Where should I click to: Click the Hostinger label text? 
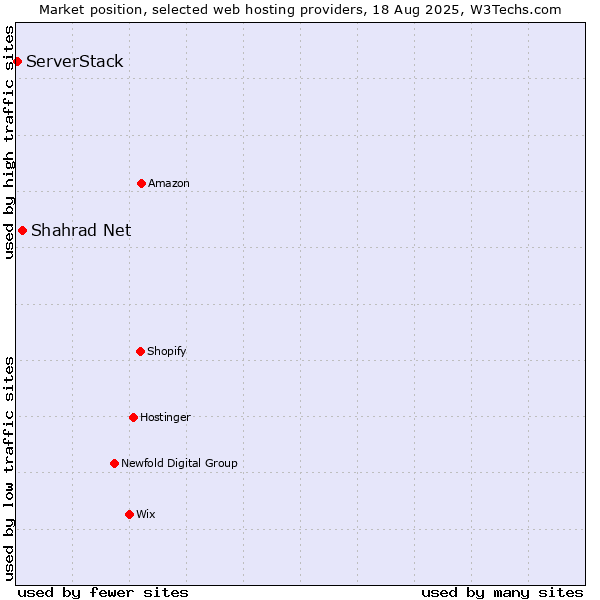coord(165,417)
